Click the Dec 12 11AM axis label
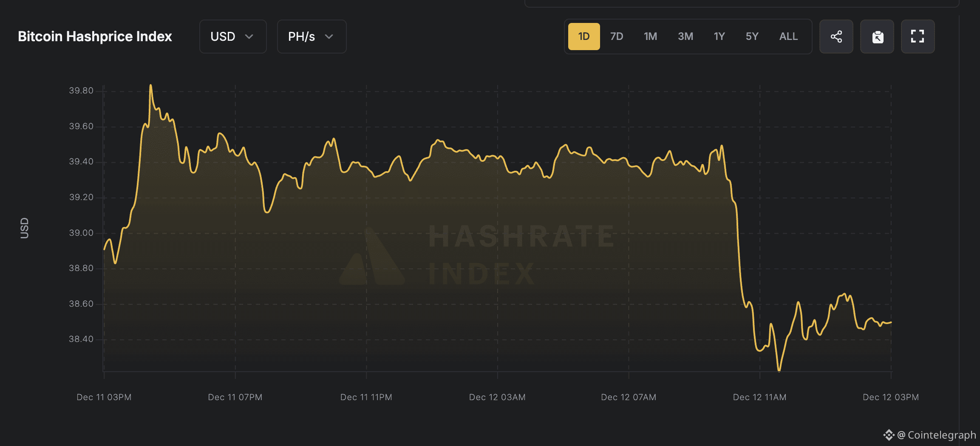Image resolution: width=980 pixels, height=446 pixels. click(759, 397)
